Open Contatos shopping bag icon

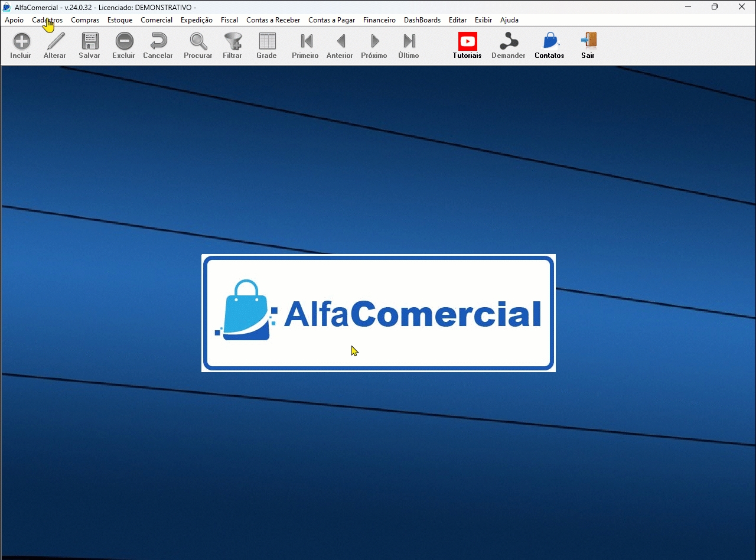(549, 41)
